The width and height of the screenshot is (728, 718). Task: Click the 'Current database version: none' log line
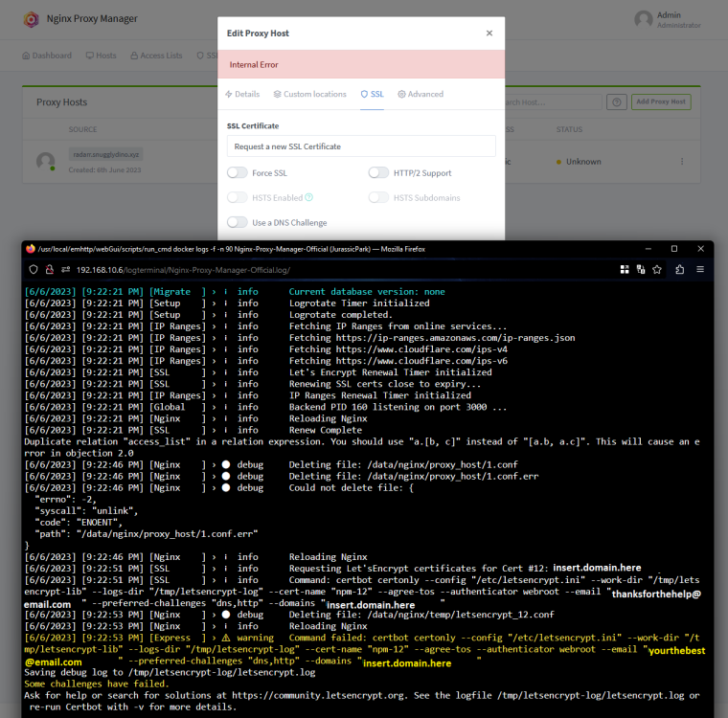(x=367, y=291)
